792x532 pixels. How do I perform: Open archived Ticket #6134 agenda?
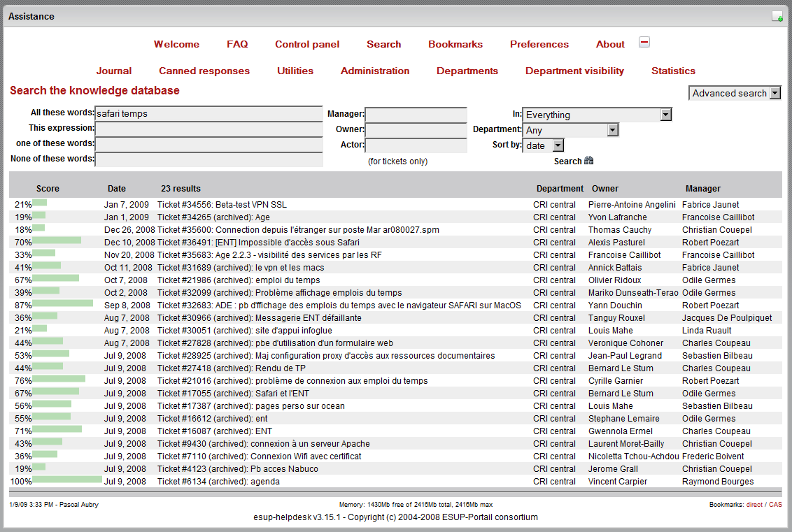click(x=218, y=482)
